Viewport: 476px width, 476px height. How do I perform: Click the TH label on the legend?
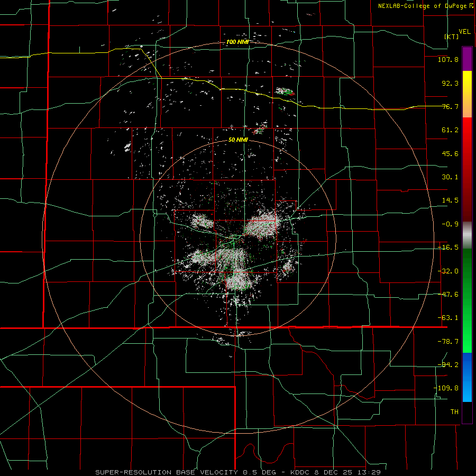point(454,411)
